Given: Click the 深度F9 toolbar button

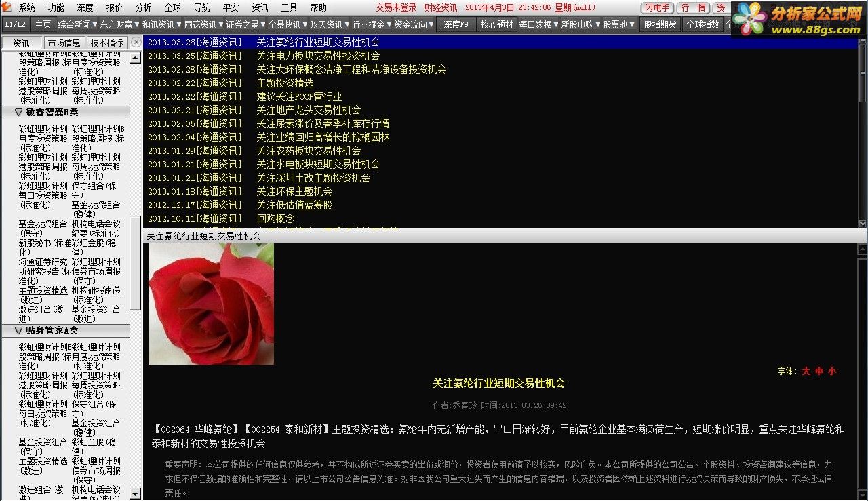Looking at the screenshot, I should click(456, 24).
